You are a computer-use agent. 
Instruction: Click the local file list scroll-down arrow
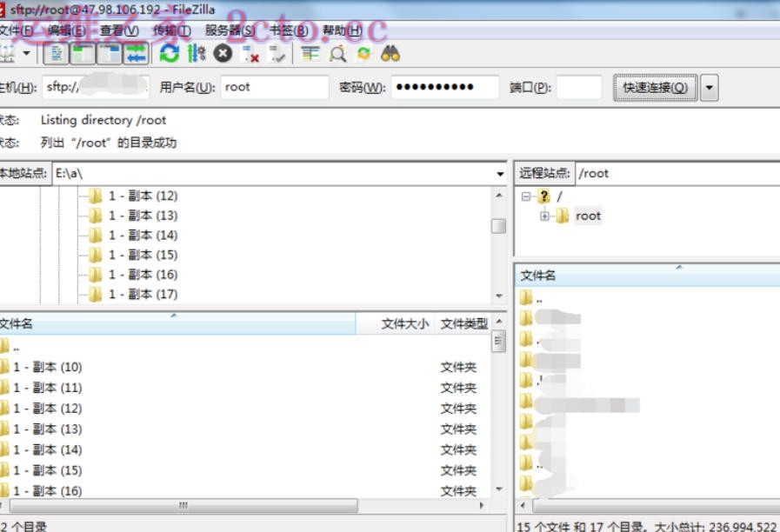click(499, 489)
